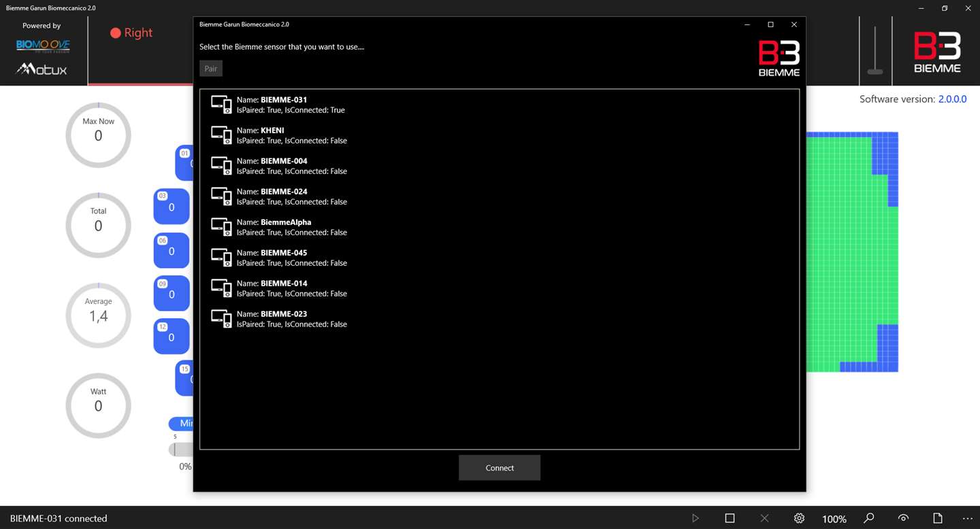The height and width of the screenshot is (529, 980).
Task: Select blue sensor tile 12
Action: [x=171, y=337]
